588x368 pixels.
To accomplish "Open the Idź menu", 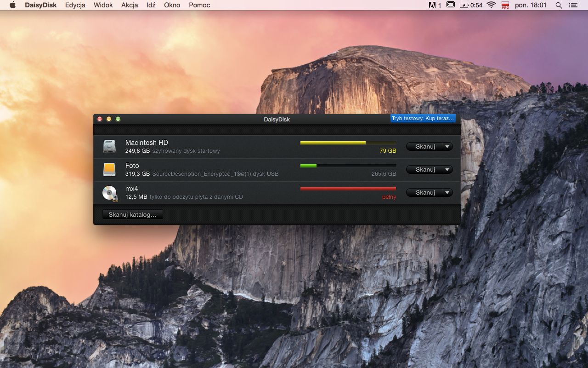I will click(151, 5).
